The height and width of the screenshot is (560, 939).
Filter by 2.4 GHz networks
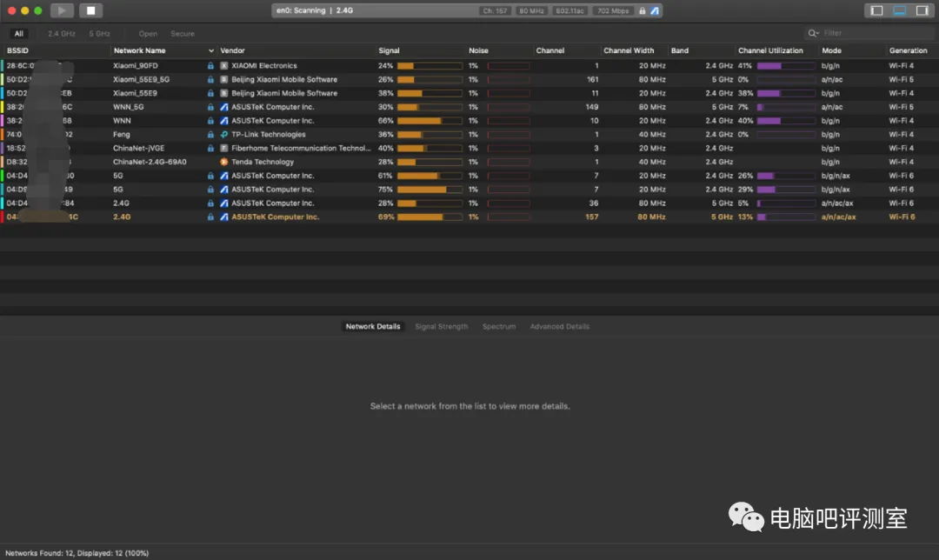(x=62, y=34)
